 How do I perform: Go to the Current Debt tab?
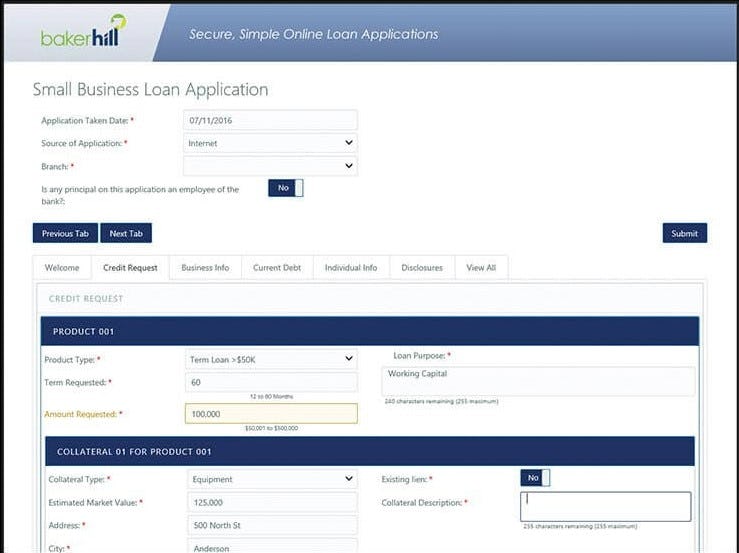(277, 268)
